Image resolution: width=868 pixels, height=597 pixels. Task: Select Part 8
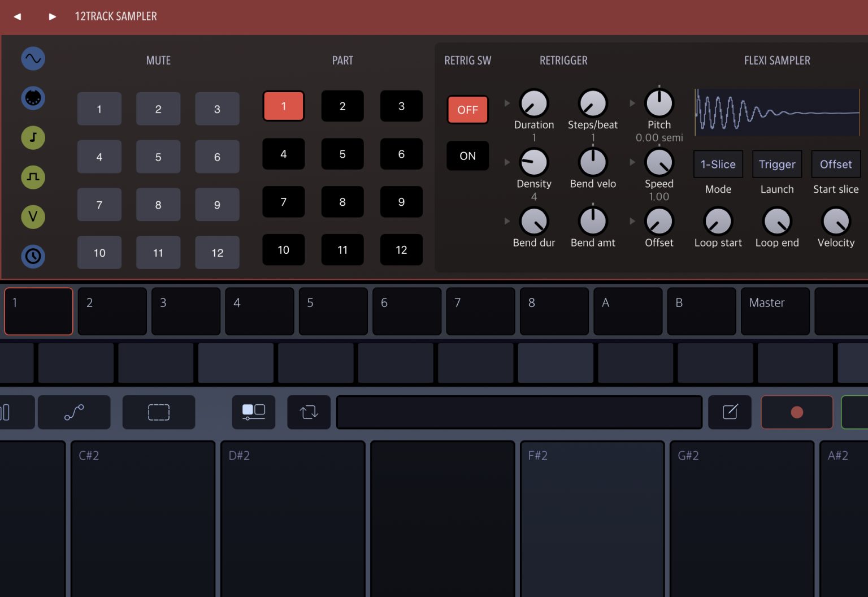[342, 202]
